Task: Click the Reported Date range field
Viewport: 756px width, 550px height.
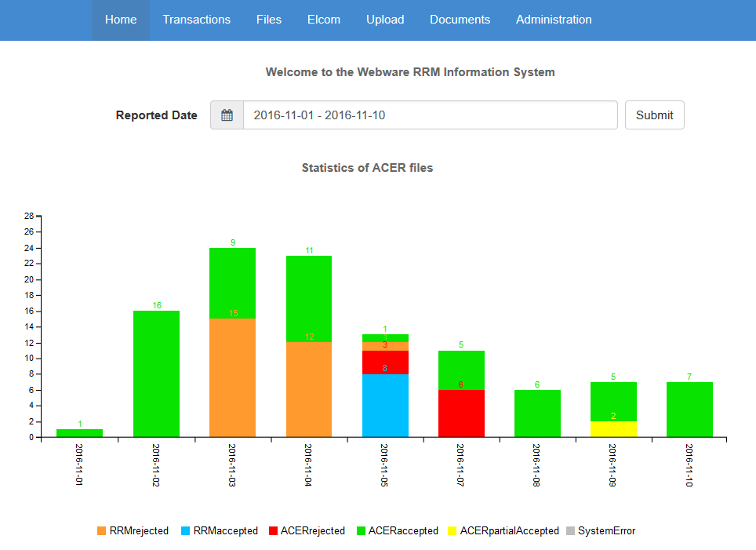Action: point(430,115)
